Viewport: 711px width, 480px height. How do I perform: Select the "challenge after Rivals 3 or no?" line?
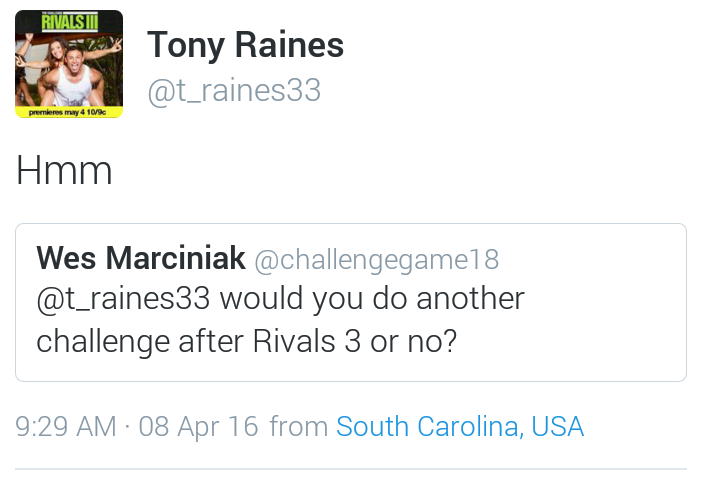247,341
